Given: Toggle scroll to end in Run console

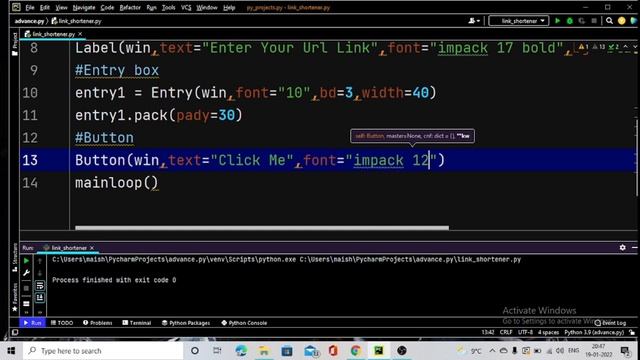Looking at the screenshot, I should coord(40,298).
